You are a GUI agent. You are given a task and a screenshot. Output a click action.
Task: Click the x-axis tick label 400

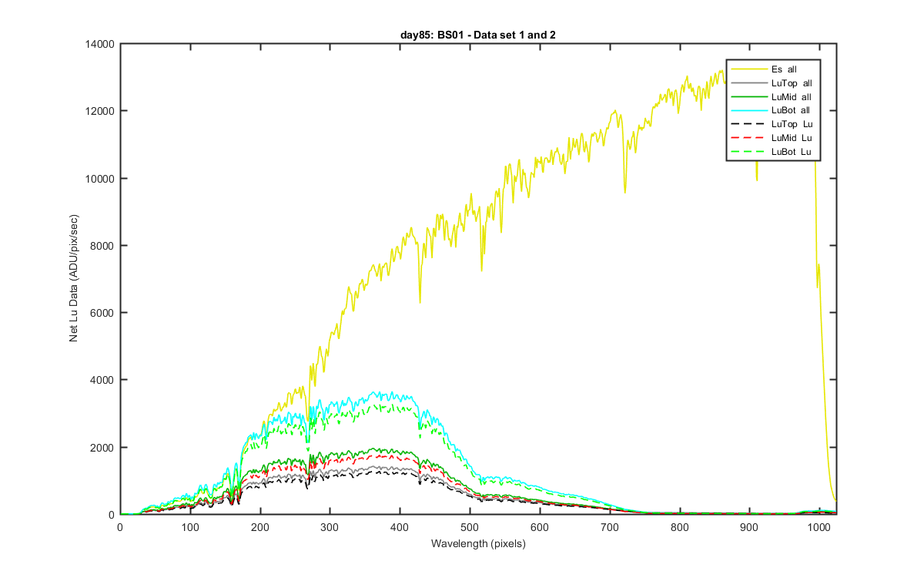coord(400,528)
